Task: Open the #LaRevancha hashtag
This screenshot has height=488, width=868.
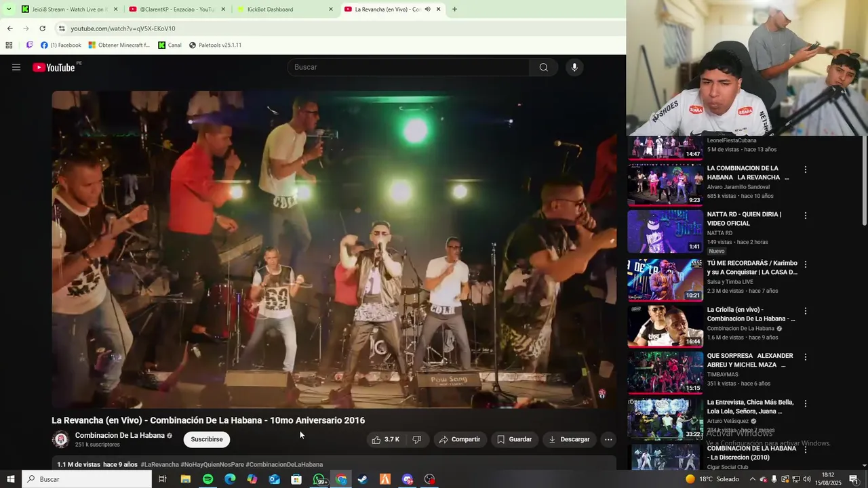Action: point(159,465)
